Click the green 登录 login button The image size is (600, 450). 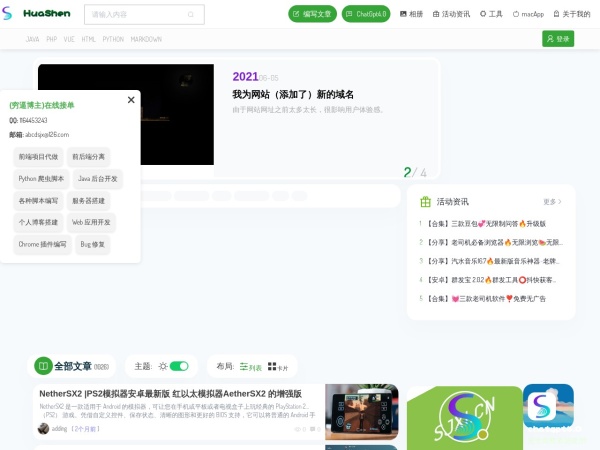tap(558, 39)
